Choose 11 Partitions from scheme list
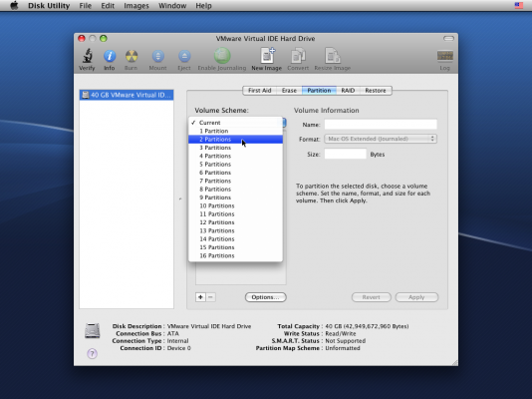This screenshot has height=399, width=532. coord(235,213)
